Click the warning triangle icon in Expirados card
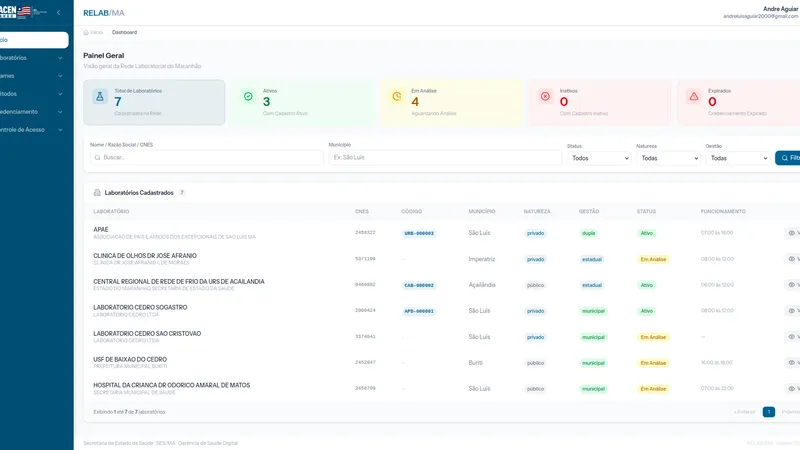The width and height of the screenshot is (800, 450). pyautogui.click(x=694, y=96)
